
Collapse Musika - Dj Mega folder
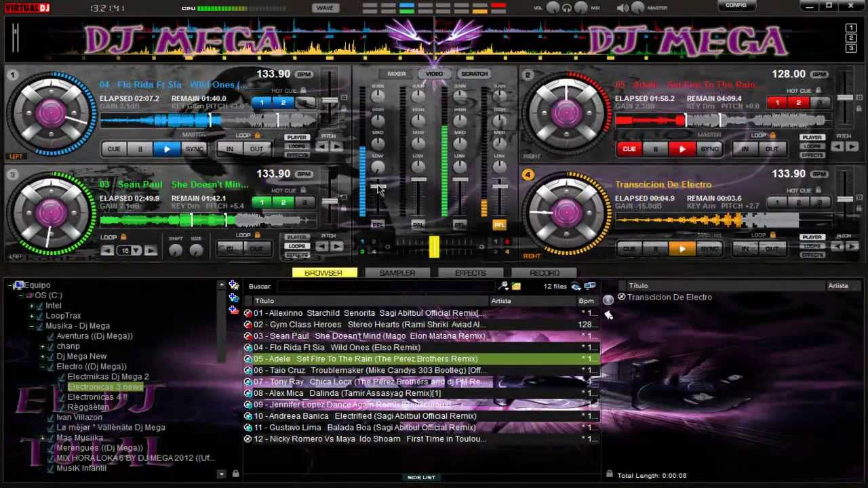(x=31, y=326)
